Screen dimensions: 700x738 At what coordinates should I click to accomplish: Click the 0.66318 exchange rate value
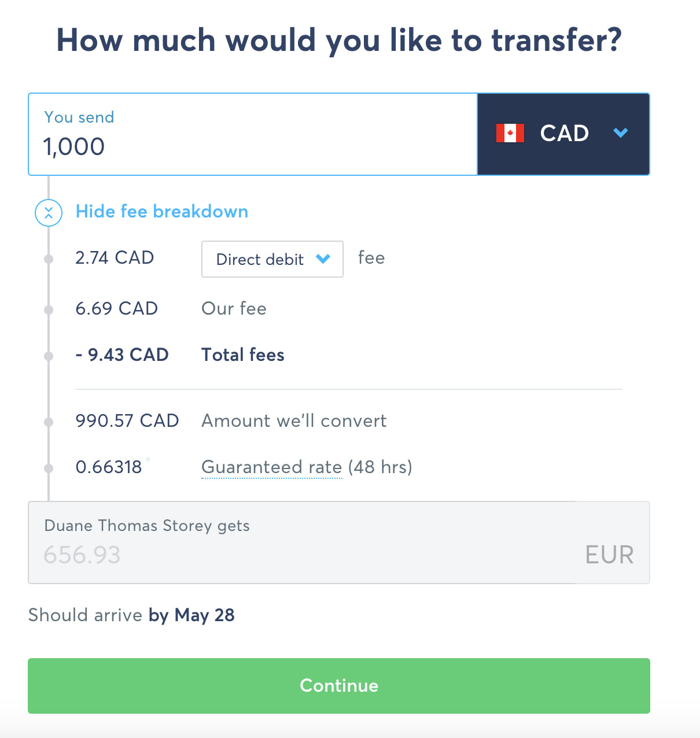pyautogui.click(x=109, y=467)
